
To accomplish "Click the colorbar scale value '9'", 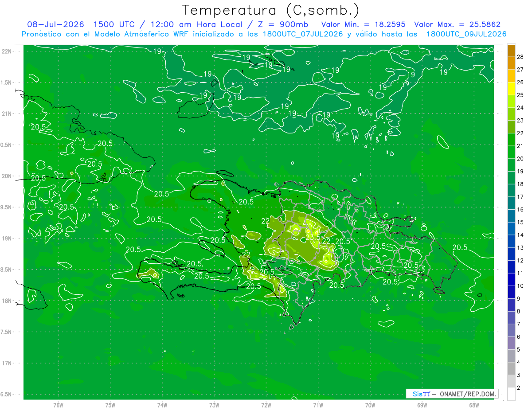I will (x=519, y=299).
